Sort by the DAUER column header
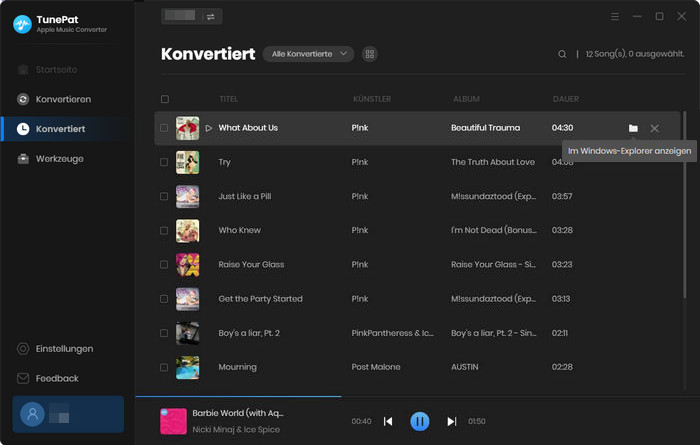The width and height of the screenshot is (700, 445). [x=566, y=99]
